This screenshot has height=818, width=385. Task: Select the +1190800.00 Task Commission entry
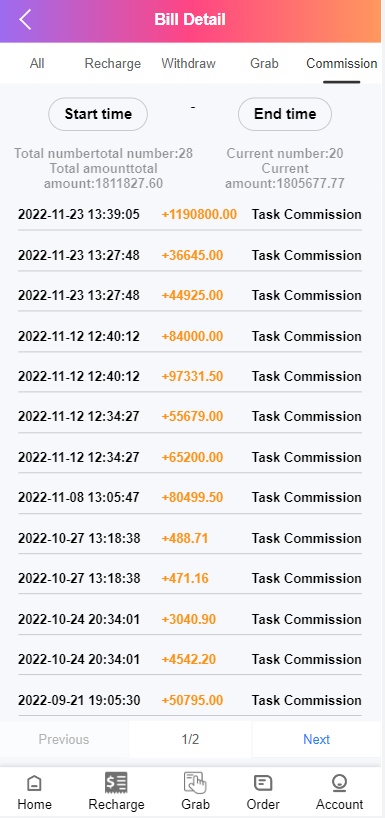(190, 215)
